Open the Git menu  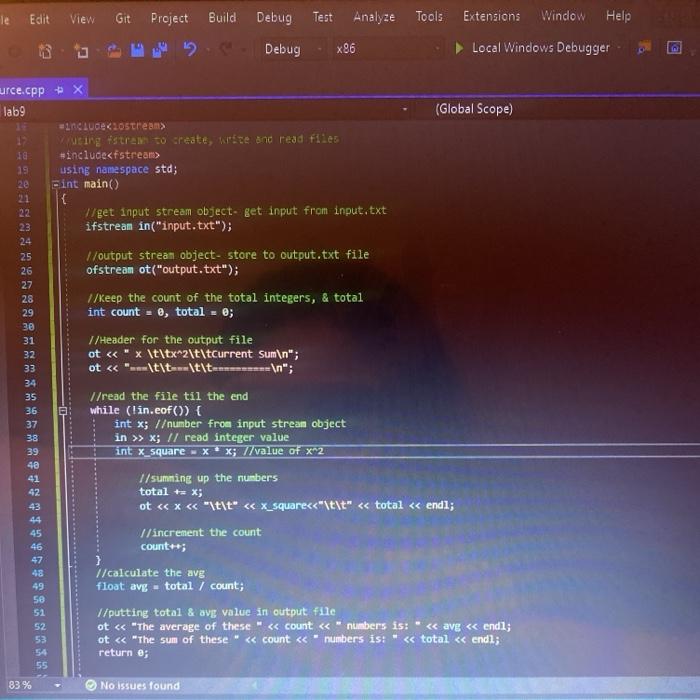(x=123, y=18)
